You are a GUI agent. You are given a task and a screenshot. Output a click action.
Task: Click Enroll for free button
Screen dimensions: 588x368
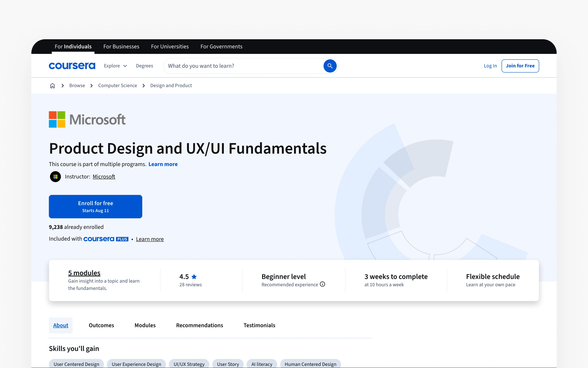[x=96, y=207]
